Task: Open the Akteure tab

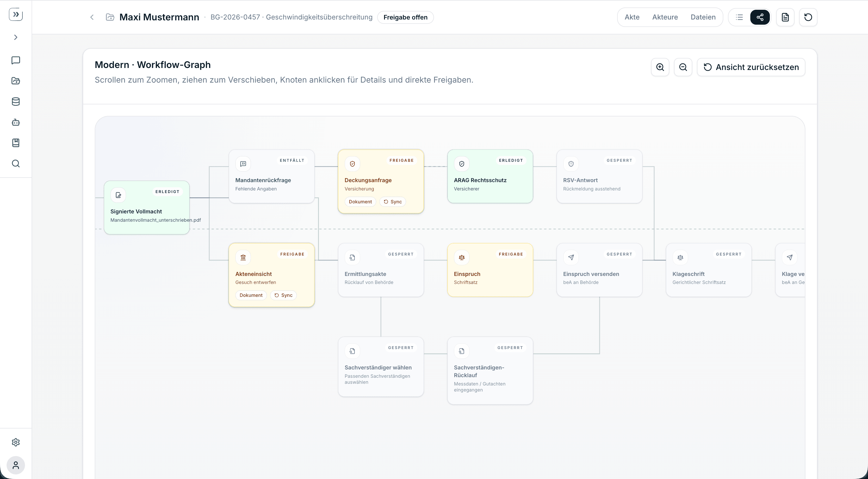Action: pos(664,17)
